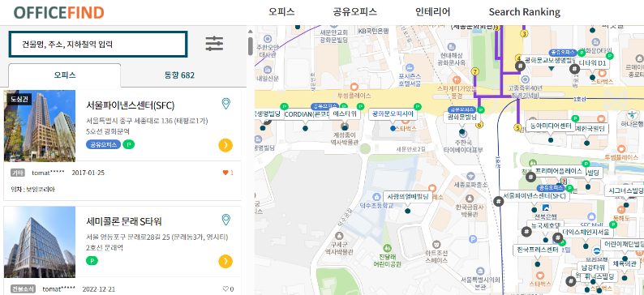
Task: Click the building search input field
Action: click(98, 44)
